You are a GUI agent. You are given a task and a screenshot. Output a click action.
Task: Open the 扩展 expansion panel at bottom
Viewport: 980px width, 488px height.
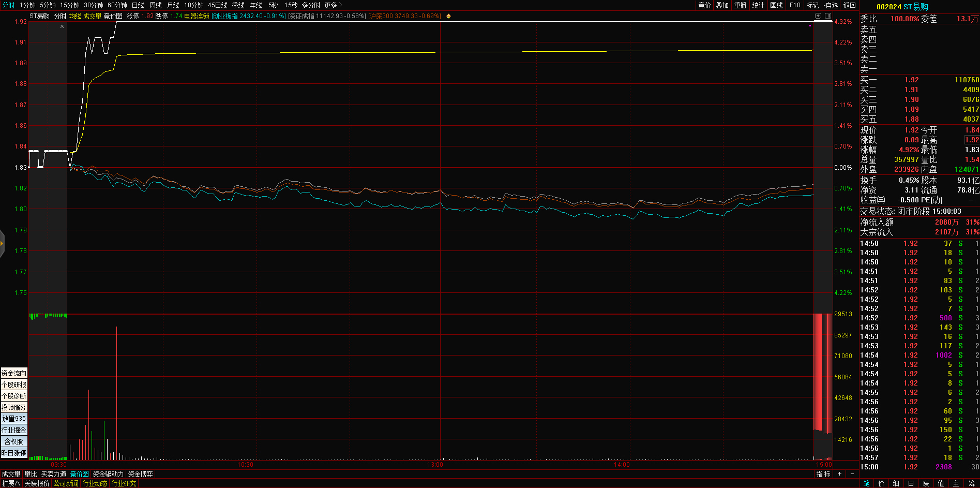10,483
